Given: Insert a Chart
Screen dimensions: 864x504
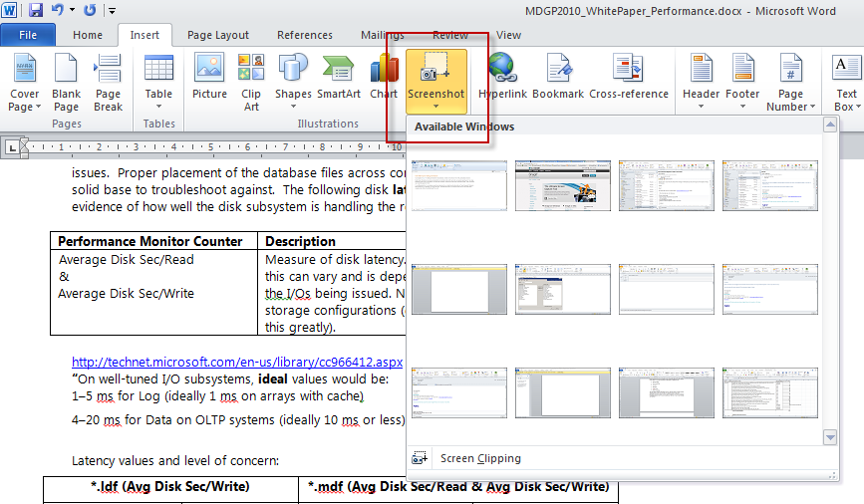Looking at the screenshot, I should [384, 79].
